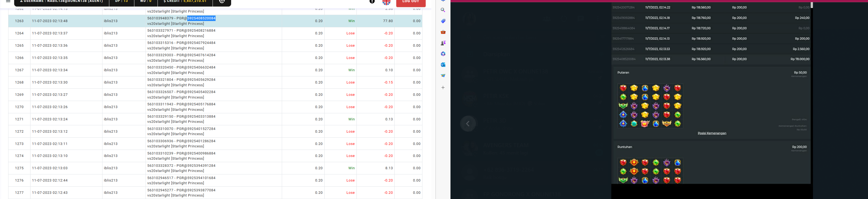868x199 pixels.
Task: Click the 0.13 win amount in row 1271
Action: 389,119
